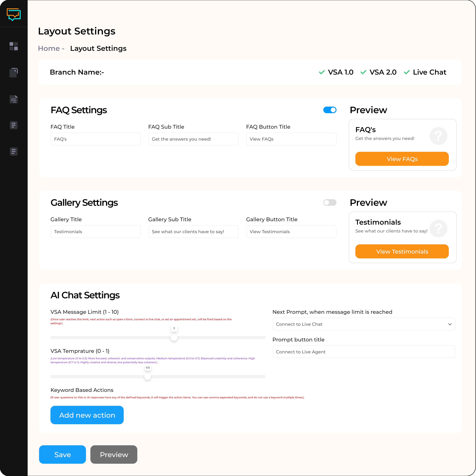
Task: Click the FAQ Title input field
Action: tap(95, 139)
